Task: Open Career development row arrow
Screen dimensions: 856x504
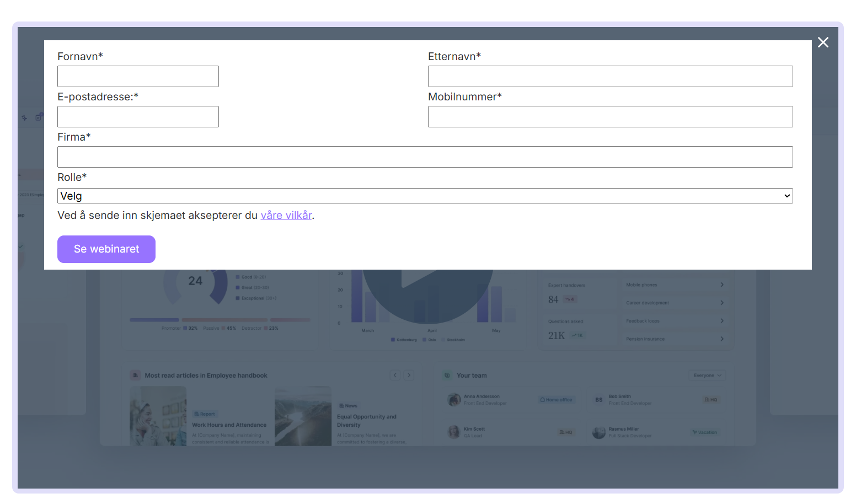Action: pyautogui.click(x=722, y=303)
